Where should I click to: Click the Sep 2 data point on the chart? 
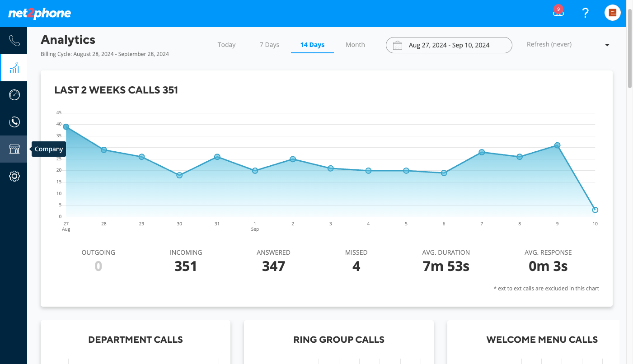point(293,159)
